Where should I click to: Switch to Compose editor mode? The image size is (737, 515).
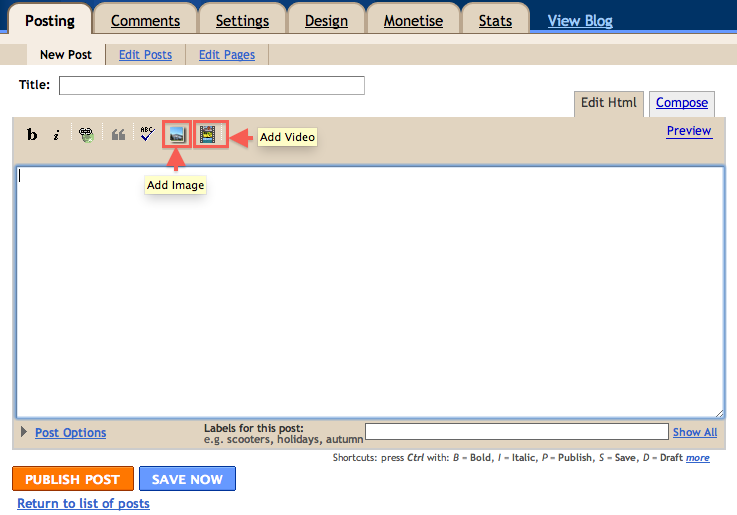click(682, 103)
